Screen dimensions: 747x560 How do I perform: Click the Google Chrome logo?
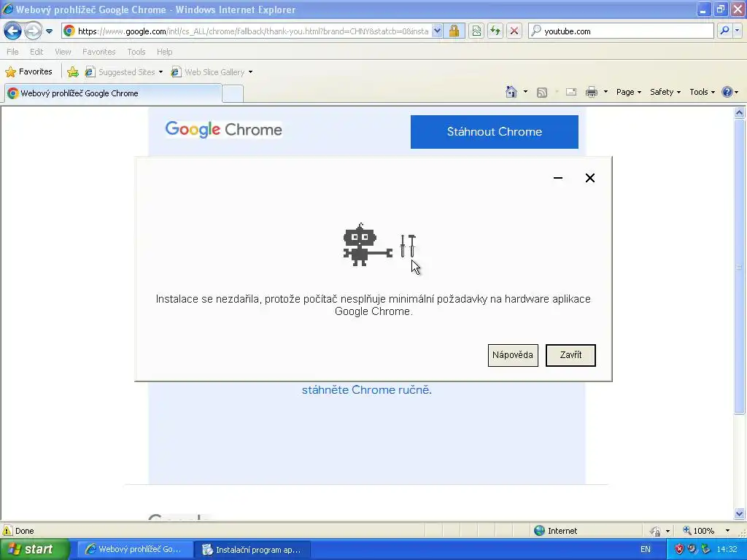223,130
